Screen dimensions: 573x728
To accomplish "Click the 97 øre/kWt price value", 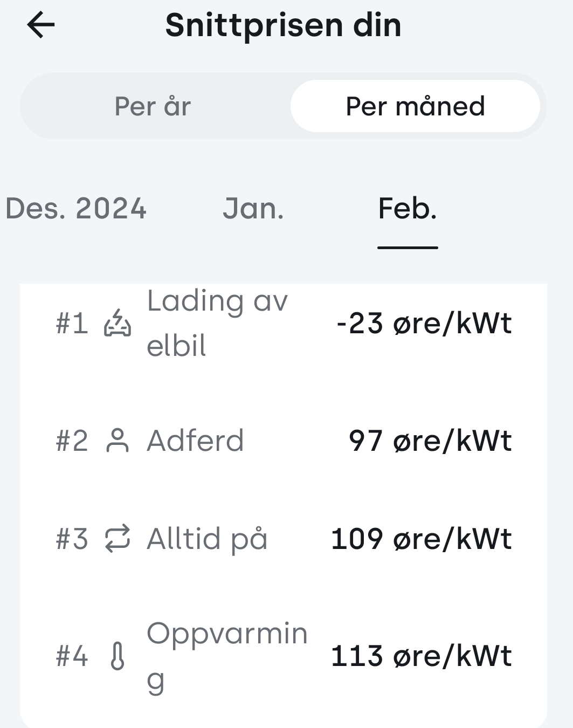I will coord(430,441).
